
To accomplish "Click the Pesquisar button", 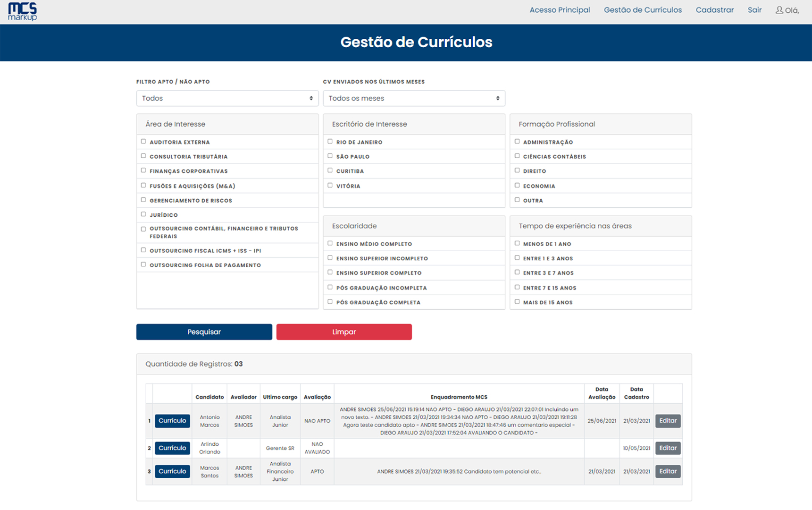I will point(204,332).
